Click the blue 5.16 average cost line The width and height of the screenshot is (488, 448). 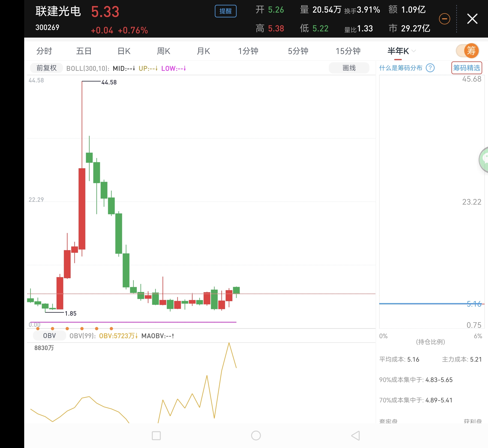point(424,304)
